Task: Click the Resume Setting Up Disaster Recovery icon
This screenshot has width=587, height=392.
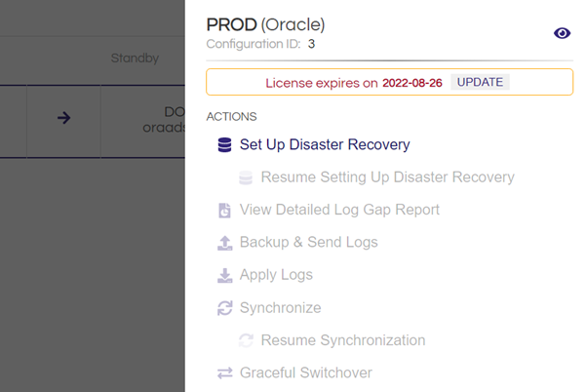Action: (246, 177)
